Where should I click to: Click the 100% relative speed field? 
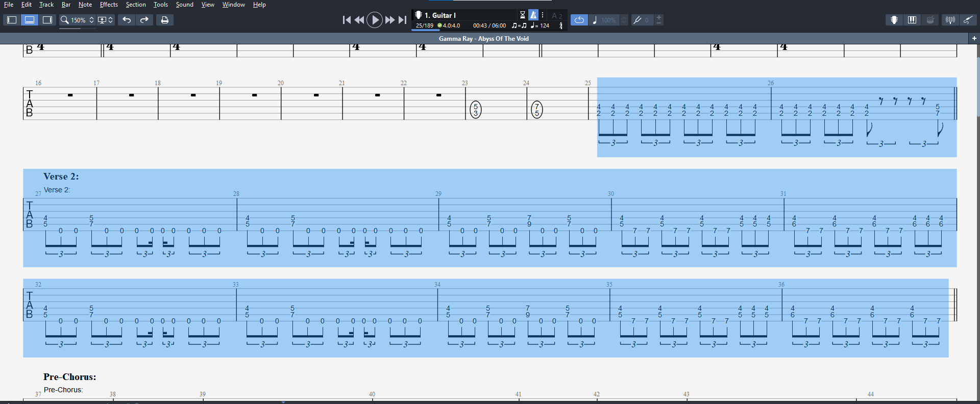pyautogui.click(x=608, y=20)
